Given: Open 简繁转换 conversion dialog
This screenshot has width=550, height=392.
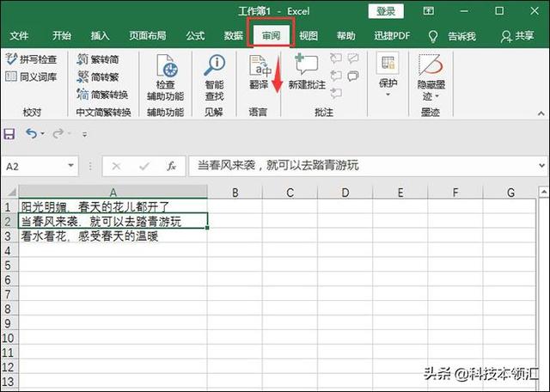Looking at the screenshot, I should tap(102, 94).
